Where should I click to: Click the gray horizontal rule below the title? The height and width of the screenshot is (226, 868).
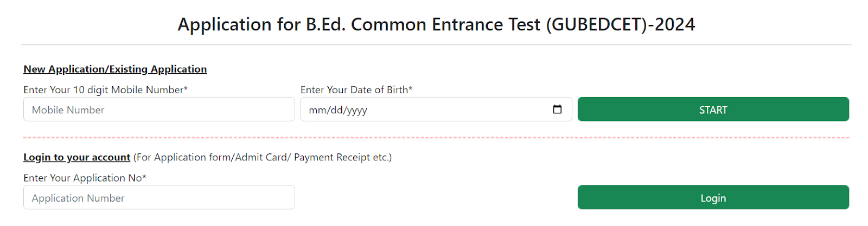click(436, 44)
